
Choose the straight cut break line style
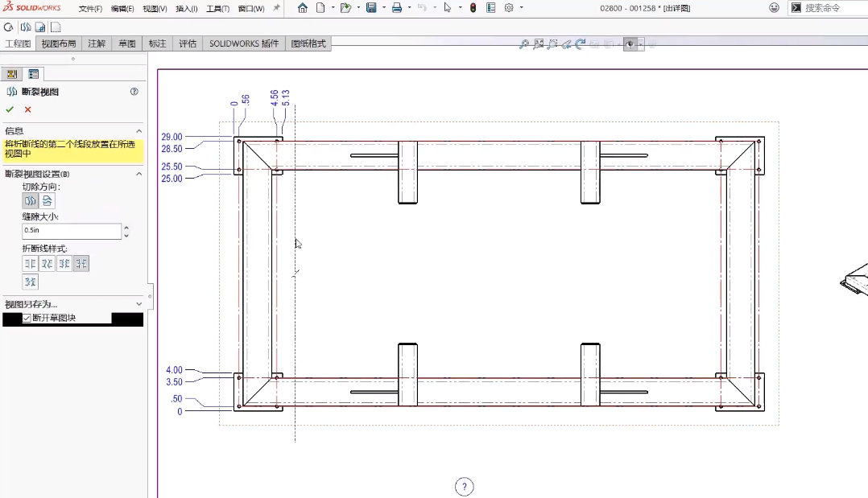click(30, 263)
